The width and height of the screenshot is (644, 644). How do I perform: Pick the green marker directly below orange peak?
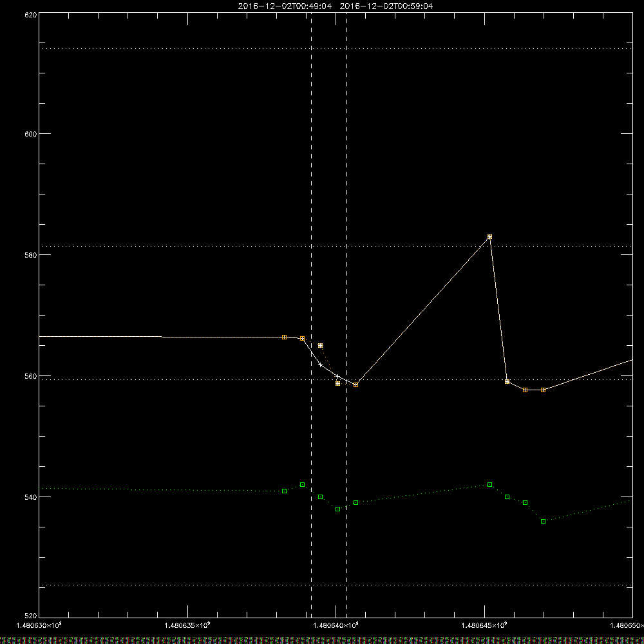tap(489, 485)
